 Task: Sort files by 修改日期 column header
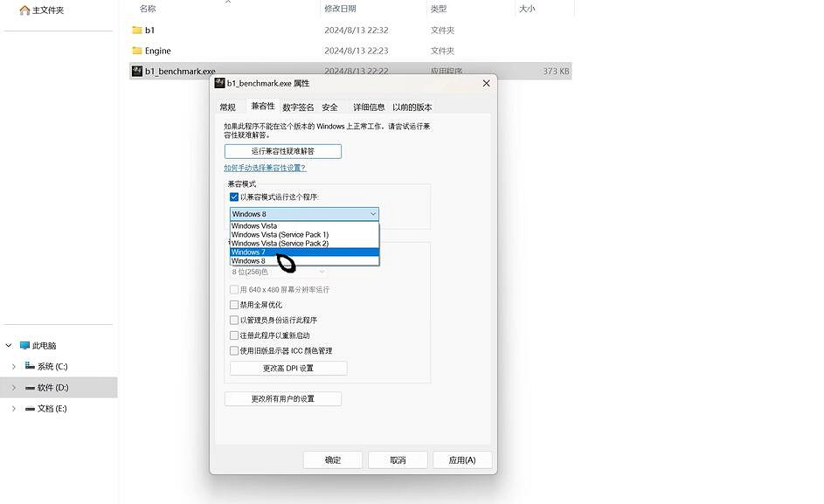click(341, 9)
